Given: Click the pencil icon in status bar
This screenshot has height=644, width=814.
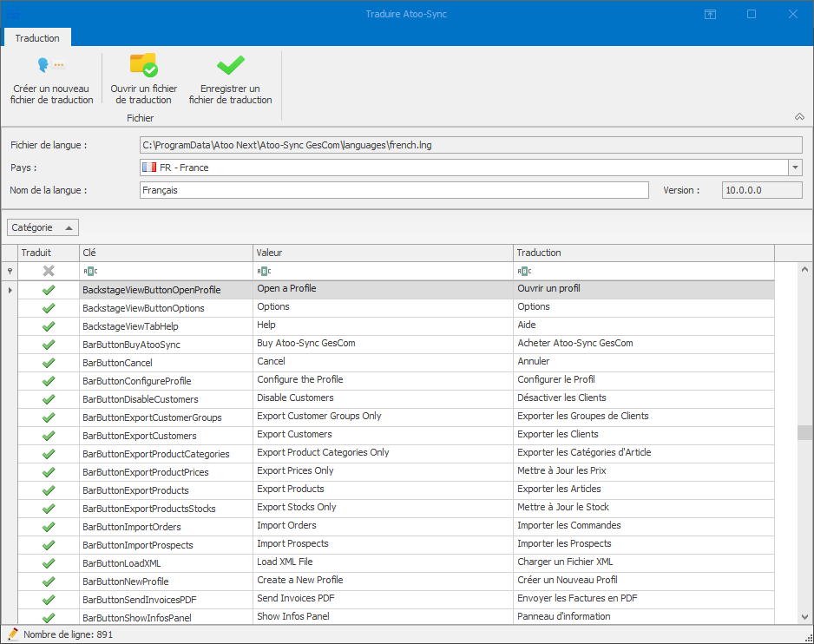Looking at the screenshot, I should [x=13, y=634].
